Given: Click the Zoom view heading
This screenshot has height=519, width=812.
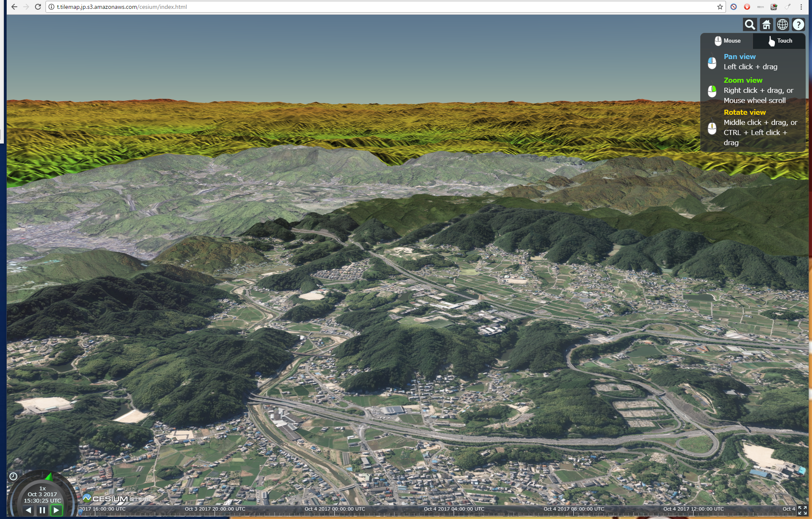Looking at the screenshot, I should [x=743, y=80].
